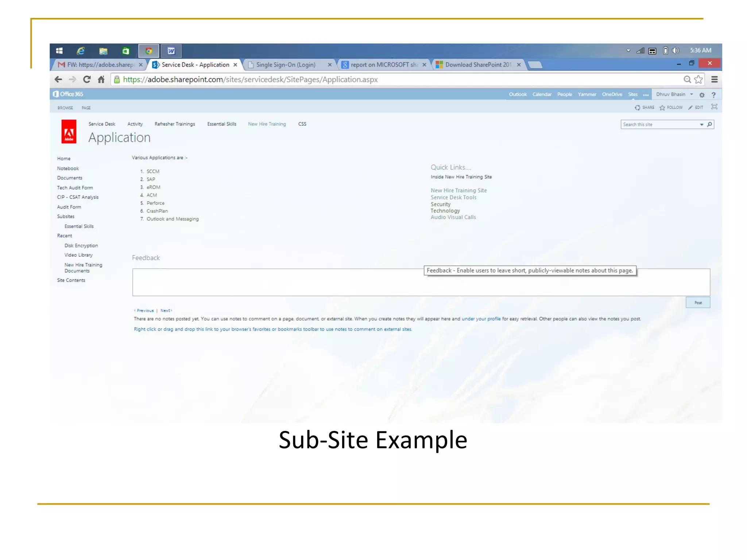747x560 pixels.
Task: Reload the current page
Action: pos(87,79)
